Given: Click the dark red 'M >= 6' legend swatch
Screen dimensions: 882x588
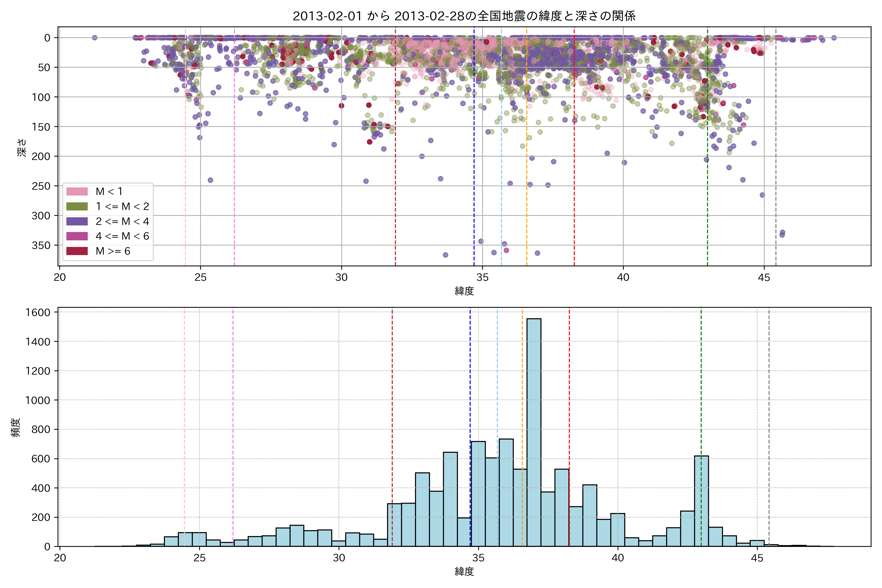Looking at the screenshot, I should tap(77, 251).
